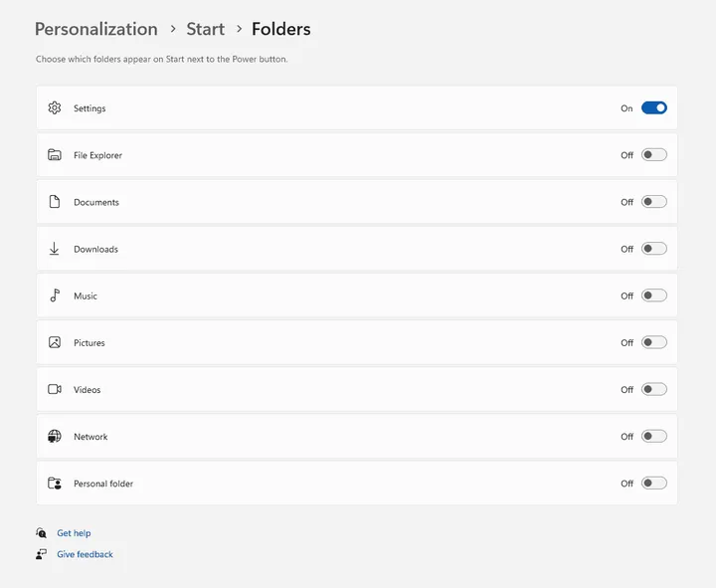Switch on the Documents toggle
The width and height of the screenshot is (716, 588).
(x=653, y=202)
